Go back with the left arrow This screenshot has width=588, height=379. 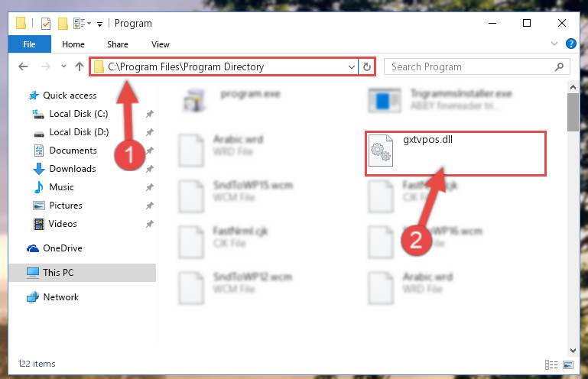pos(23,66)
